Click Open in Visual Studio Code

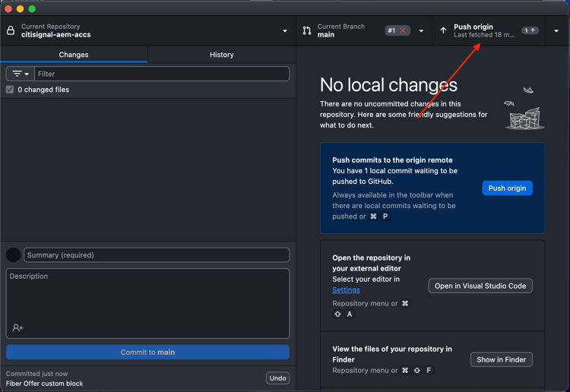[480, 286]
